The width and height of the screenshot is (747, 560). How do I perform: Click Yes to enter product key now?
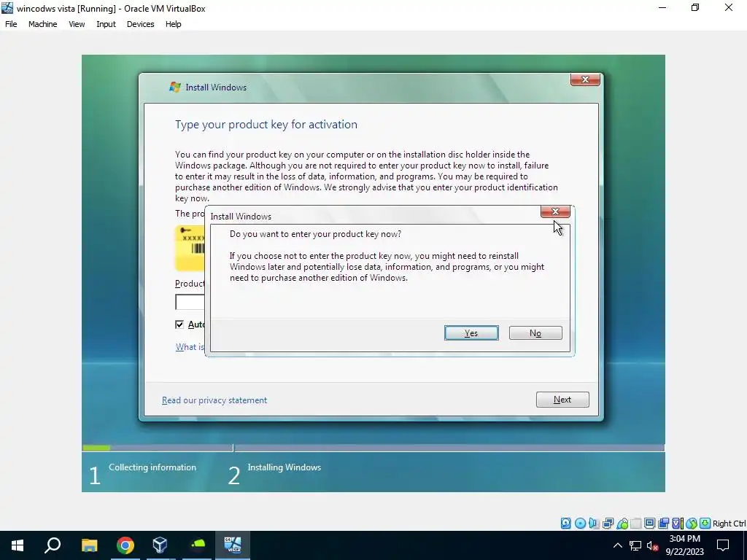point(471,332)
